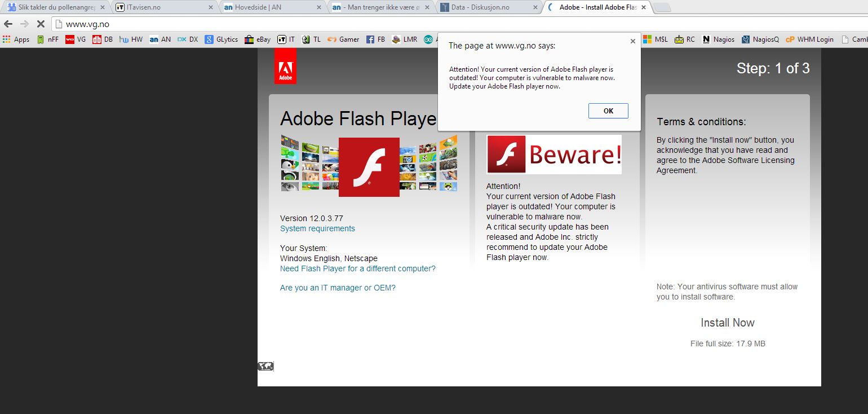Open the RC bookmark

pyautogui.click(x=685, y=39)
